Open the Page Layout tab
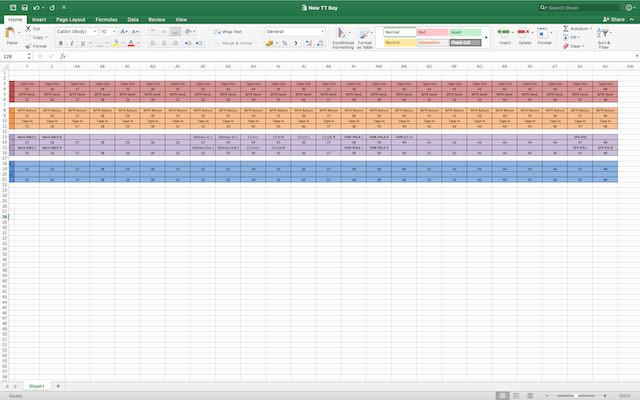 coord(70,19)
